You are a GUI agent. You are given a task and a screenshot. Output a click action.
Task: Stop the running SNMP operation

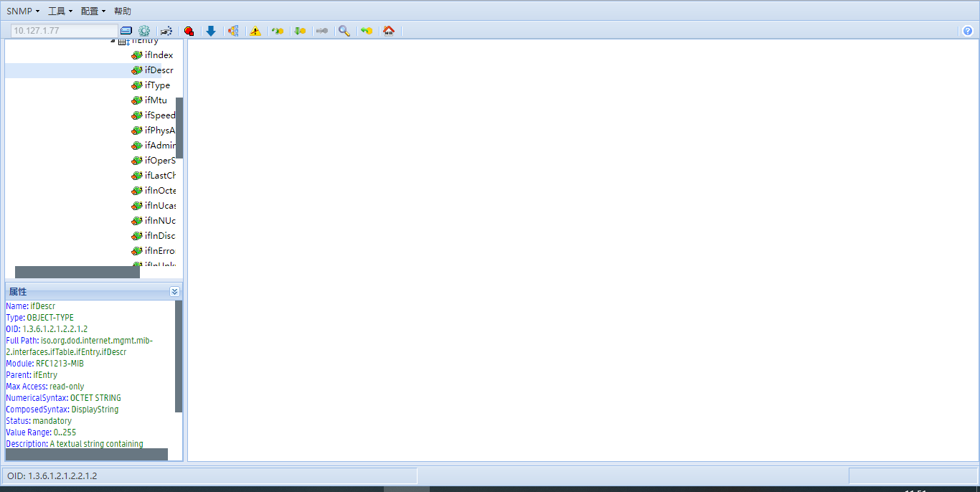pyautogui.click(x=189, y=31)
